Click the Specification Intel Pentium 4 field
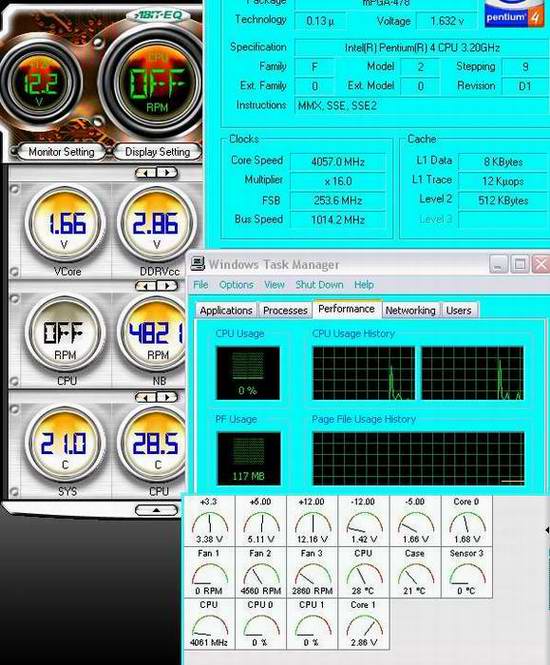This screenshot has height=665, width=550. (422, 48)
